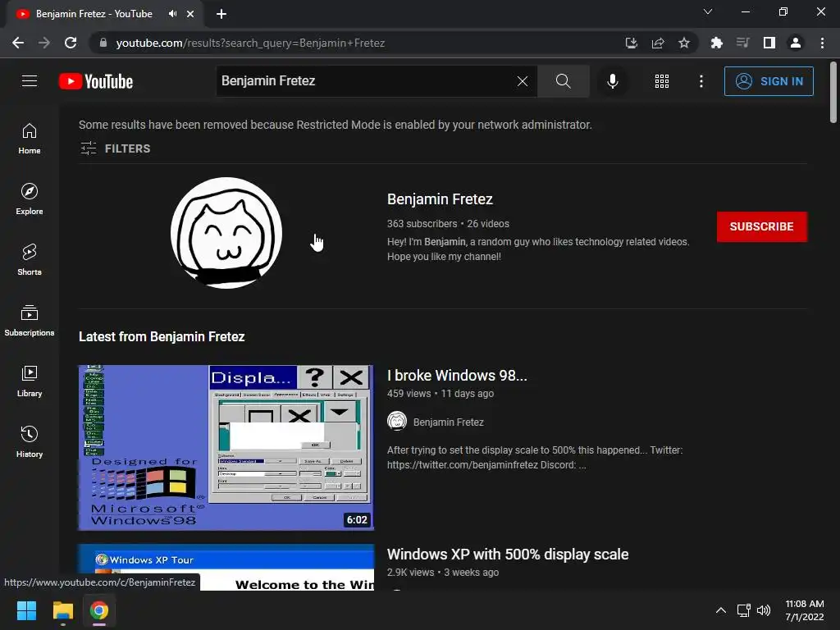840x630 pixels.
Task: Open Chrome three-dot menu
Action: [x=822, y=43]
